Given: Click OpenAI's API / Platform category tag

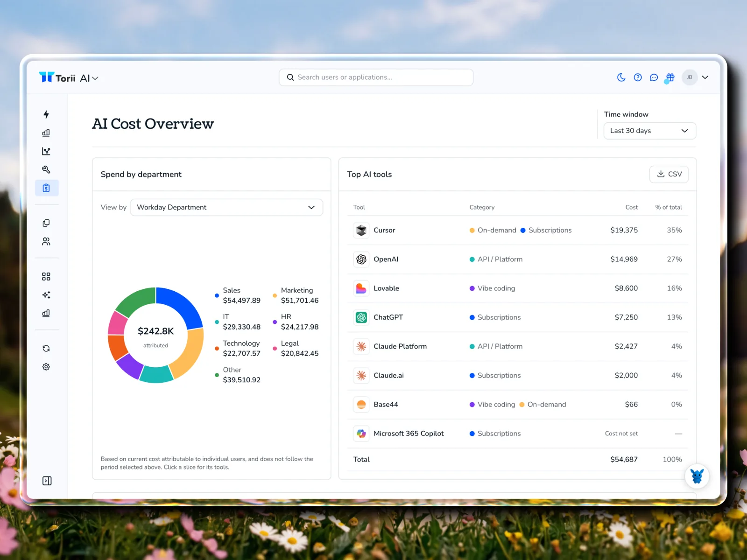Looking at the screenshot, I should pos(496,259).
